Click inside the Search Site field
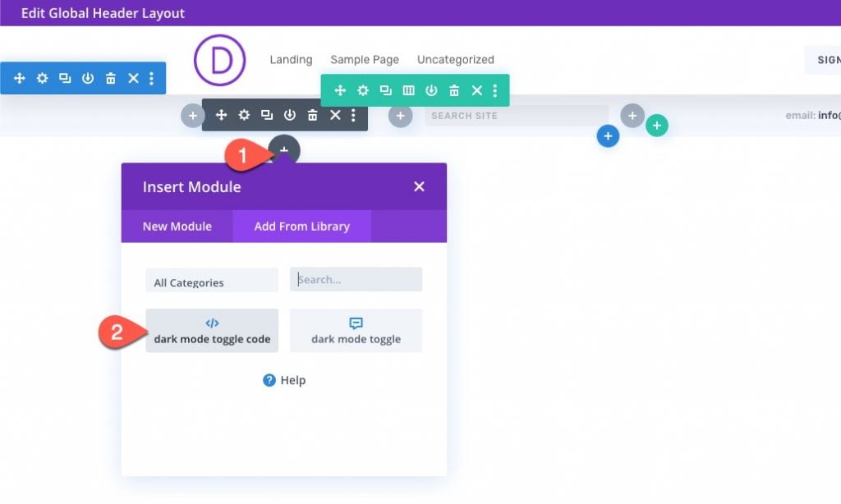The width and height of the screenshot is (841, 504). (x=516, y=116)
